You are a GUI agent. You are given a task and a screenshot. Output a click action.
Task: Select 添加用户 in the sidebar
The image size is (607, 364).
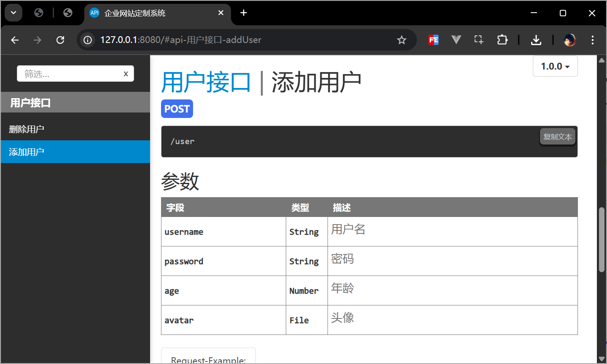tap(27, 152)
